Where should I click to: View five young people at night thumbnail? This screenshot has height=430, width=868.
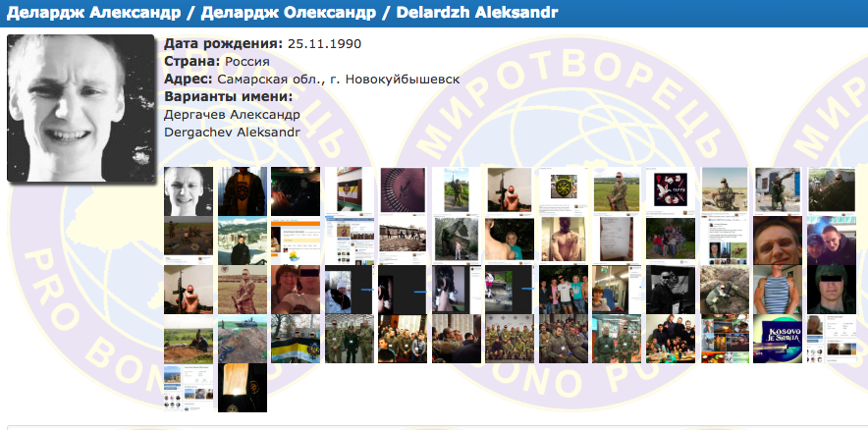coord(564,290)
